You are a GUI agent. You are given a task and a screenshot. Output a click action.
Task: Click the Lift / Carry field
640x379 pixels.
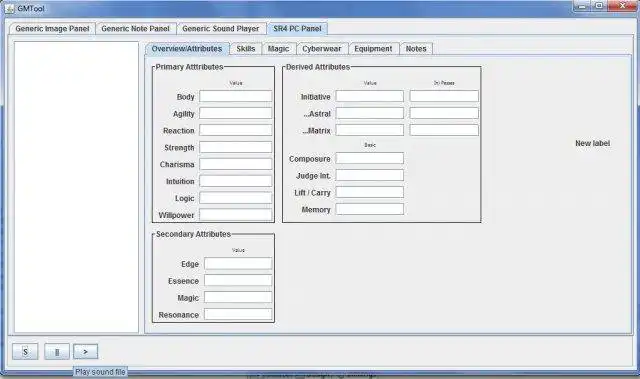(x=370, y=192)
